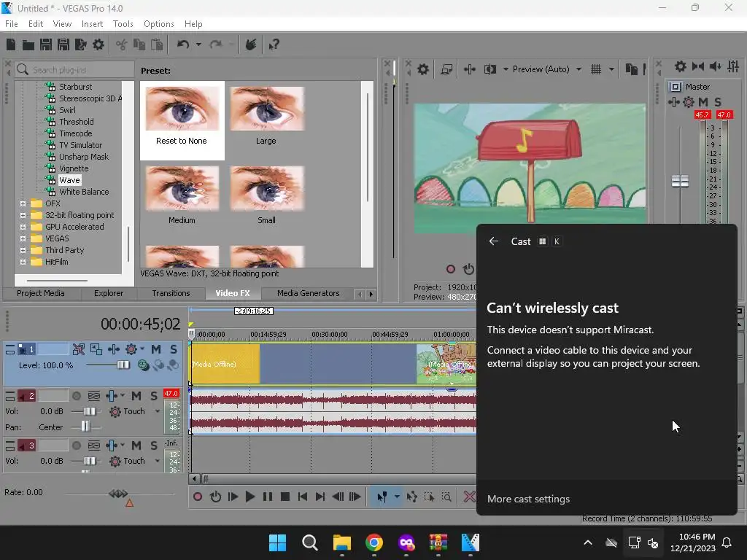Open the Undo history dropdown arrow
The height and width of the screenshot is (560, 747).
198,44
